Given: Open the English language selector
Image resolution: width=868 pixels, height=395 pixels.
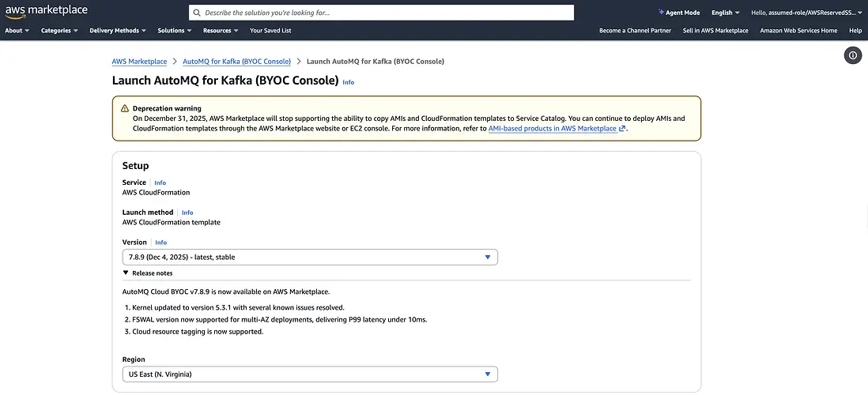Looking at the screenshot, I should point(725,13).
